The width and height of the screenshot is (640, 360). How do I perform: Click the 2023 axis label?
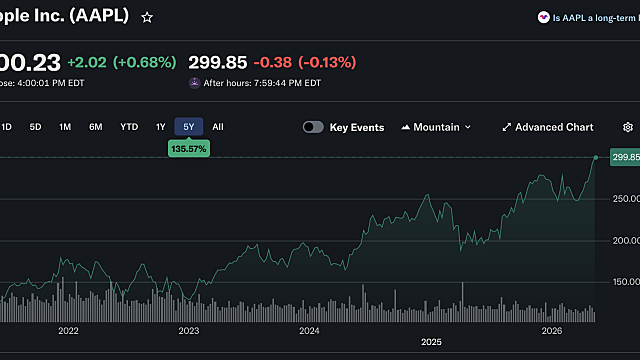click(189, 331)
